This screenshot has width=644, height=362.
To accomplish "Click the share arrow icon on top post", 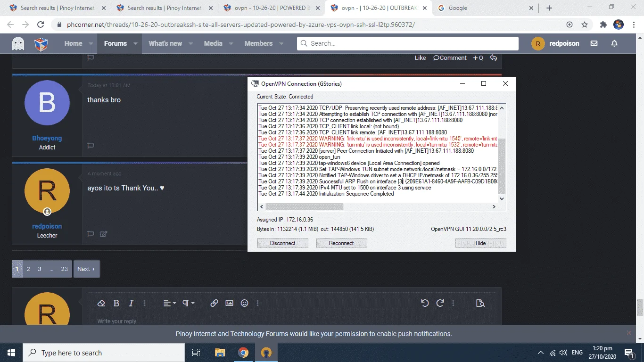I will [493, 58].
